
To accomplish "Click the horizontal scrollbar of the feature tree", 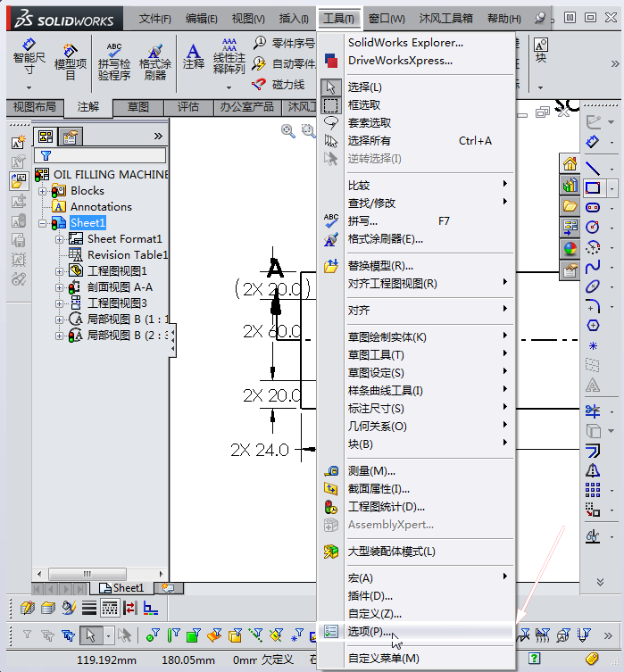I will coord(100,574).
